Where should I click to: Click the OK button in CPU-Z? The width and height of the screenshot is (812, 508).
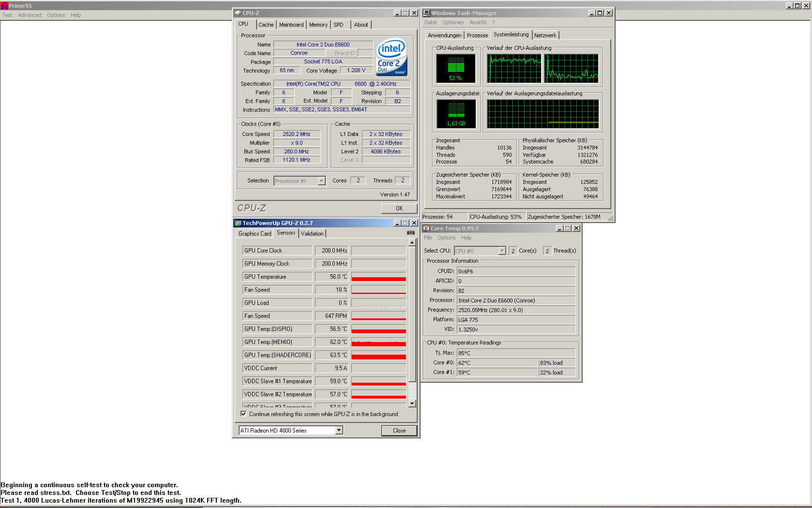tap(399, 209)
